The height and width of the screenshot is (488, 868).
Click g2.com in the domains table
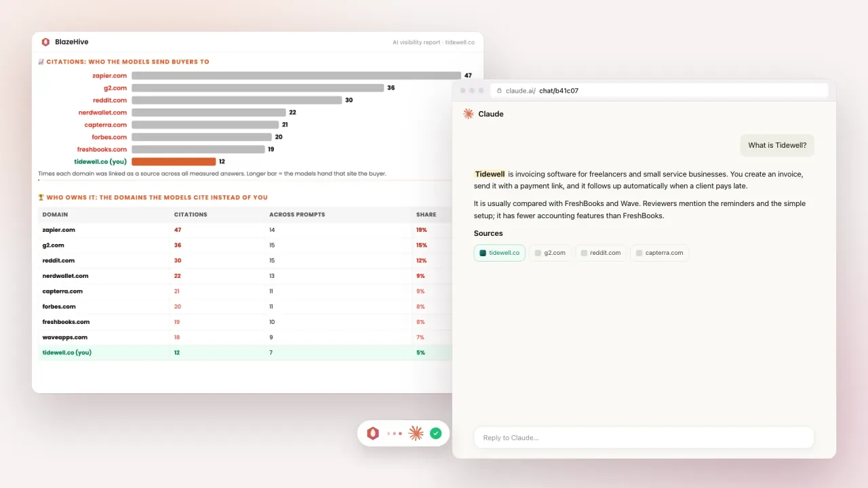[53, 245]
